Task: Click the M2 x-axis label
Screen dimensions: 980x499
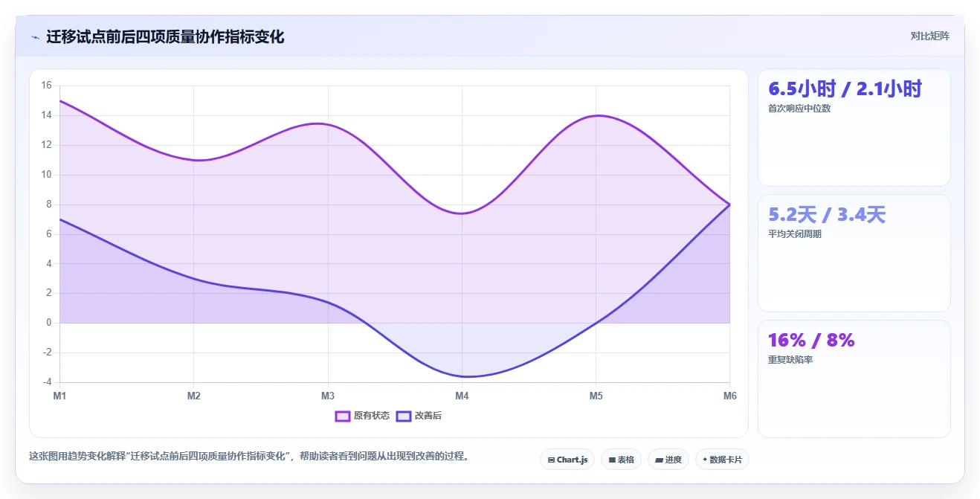Action: coord(194,396)
